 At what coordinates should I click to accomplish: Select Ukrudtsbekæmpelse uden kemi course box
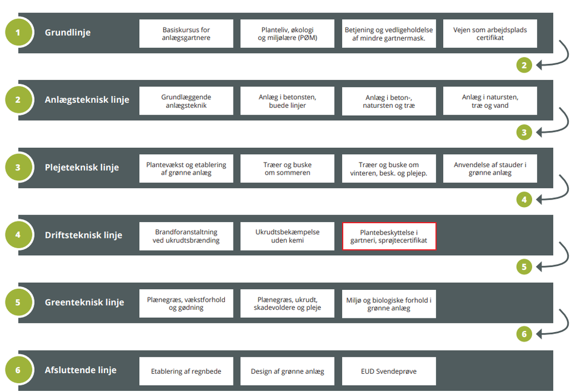287,236
